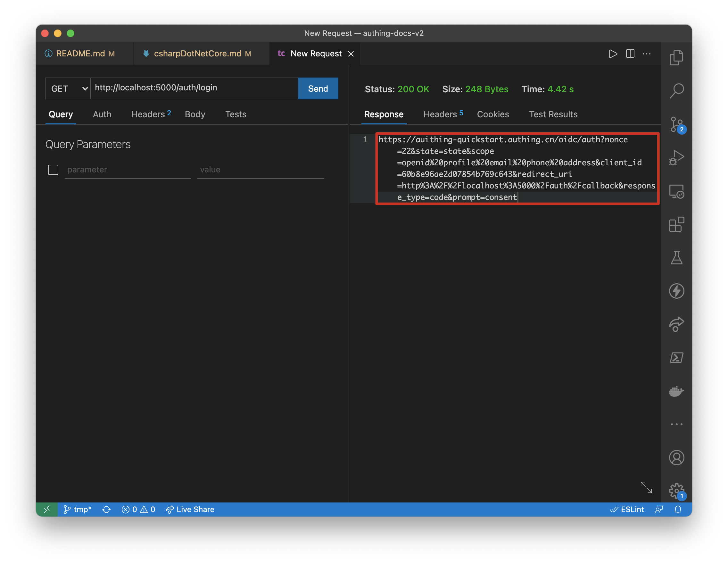This screenshot has height=564, width=728.
Task: Click the Send button
Action: click(x=318, y=89)
